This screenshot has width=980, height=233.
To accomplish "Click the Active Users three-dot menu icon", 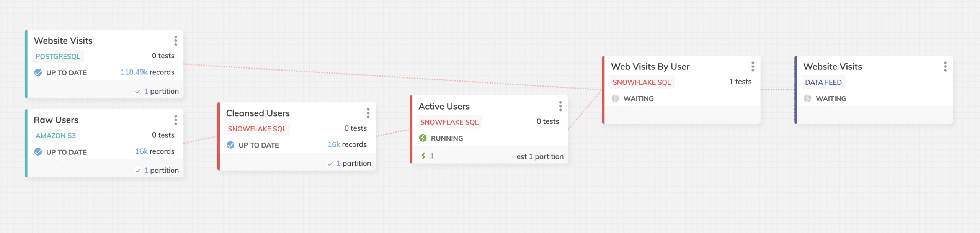I will click(x=560, y=106).
